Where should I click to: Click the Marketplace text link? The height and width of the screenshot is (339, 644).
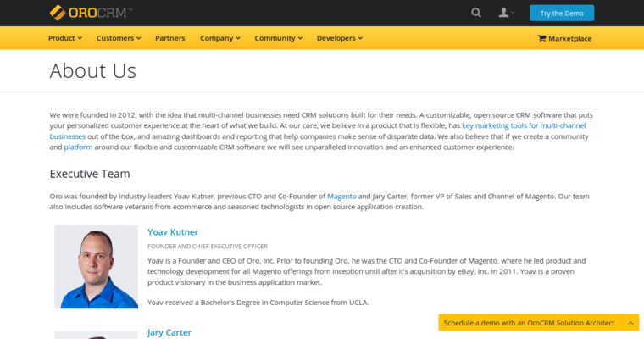(x=569, y=38)
